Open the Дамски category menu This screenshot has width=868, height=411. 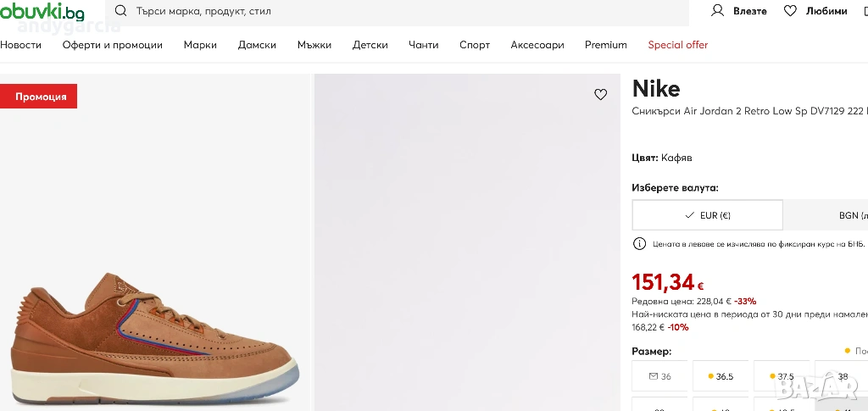click(257, 45)
